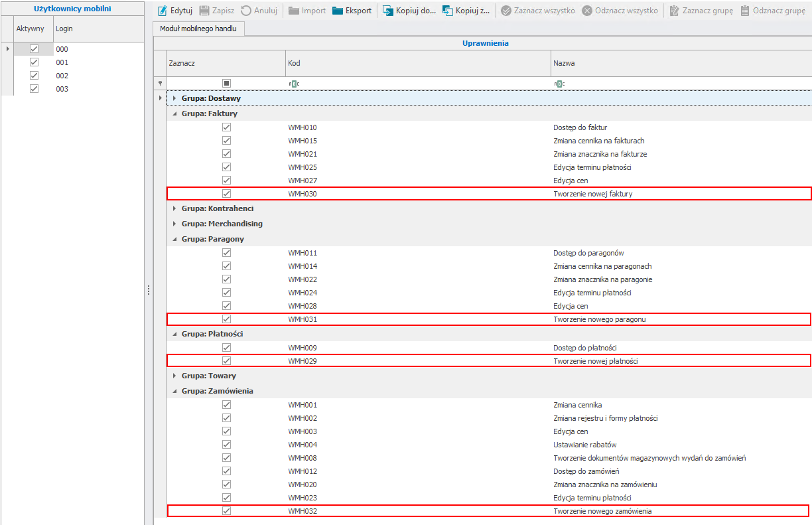Select user login 000
Viewport: 812px width, 525px height.
(62, 49)
